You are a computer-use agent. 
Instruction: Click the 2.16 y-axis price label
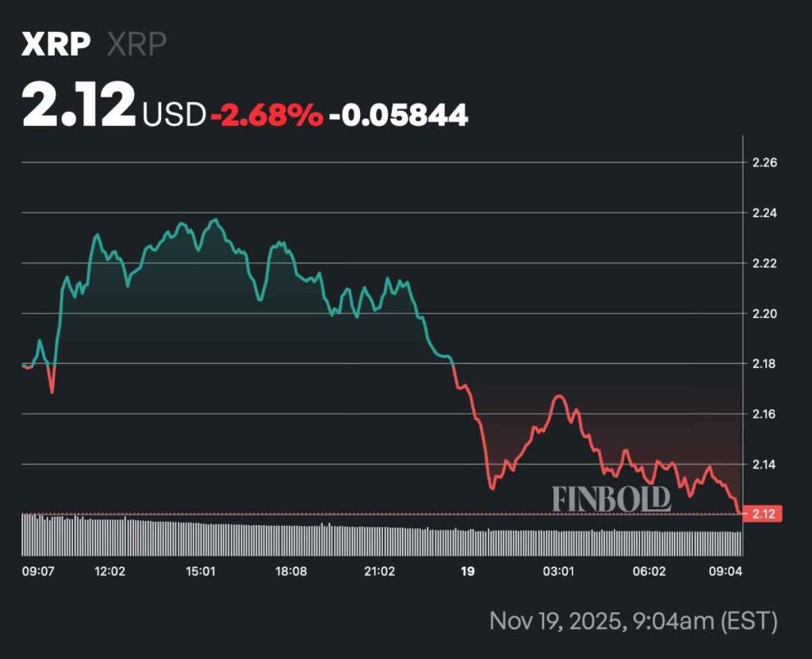click(x=764, y=414)
